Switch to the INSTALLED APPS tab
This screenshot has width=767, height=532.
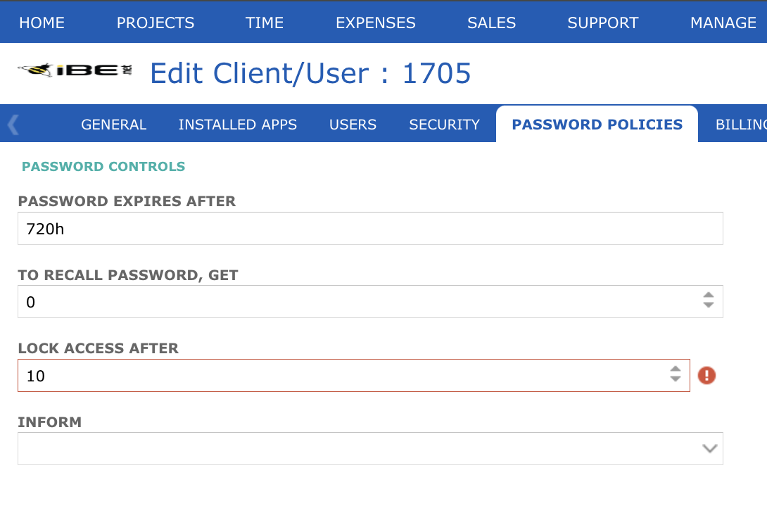coord(237,124)
